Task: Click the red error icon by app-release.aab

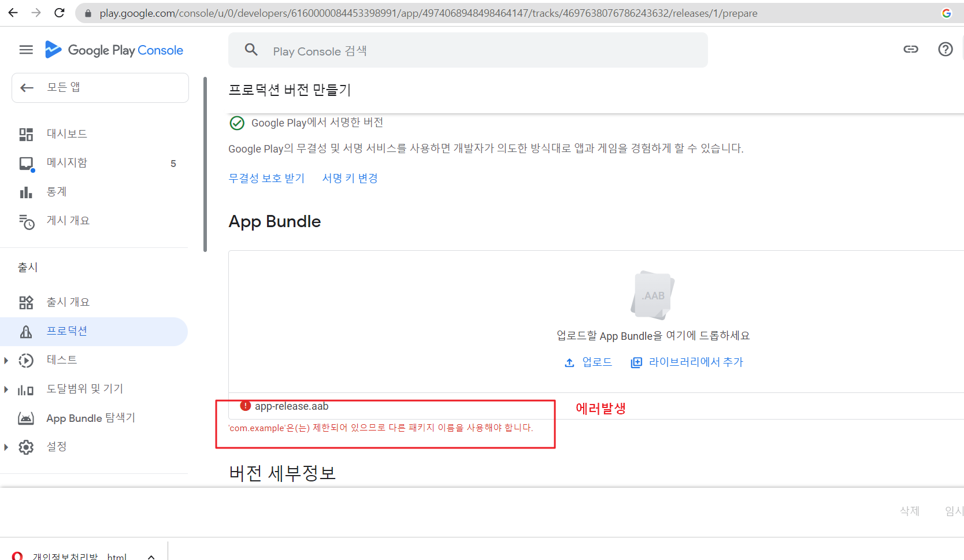Action: (245, 406)
